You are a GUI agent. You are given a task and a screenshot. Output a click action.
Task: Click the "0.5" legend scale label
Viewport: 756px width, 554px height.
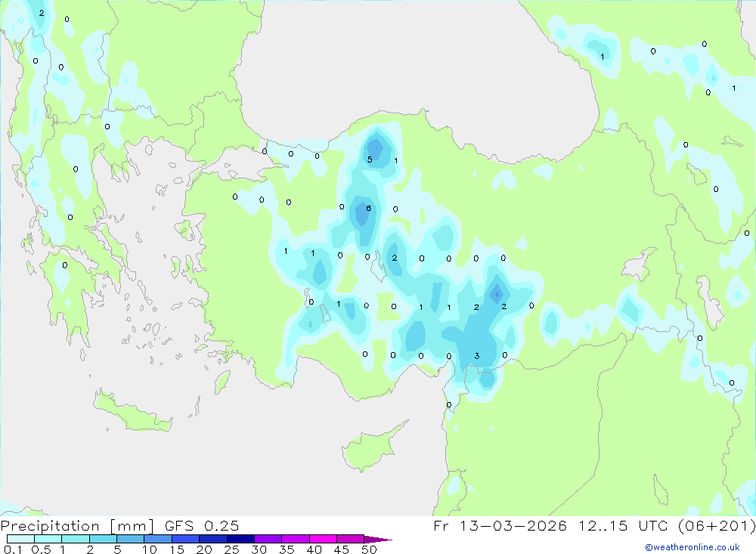pos(41,549)
